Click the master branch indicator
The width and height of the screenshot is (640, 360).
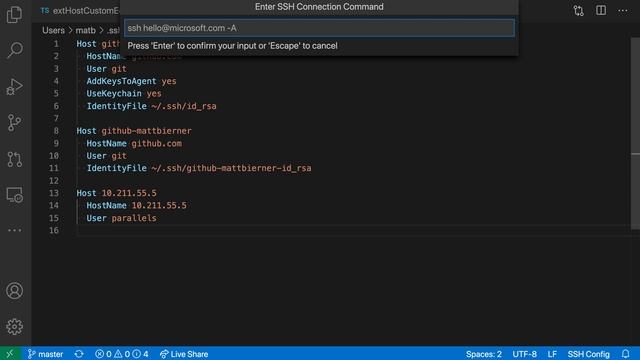(45, 354)
